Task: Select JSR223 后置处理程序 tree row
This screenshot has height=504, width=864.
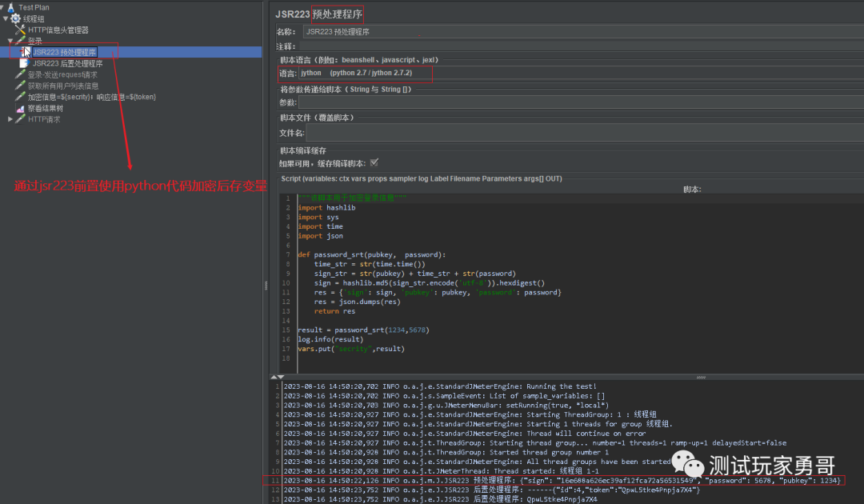Action: (67, 63)
